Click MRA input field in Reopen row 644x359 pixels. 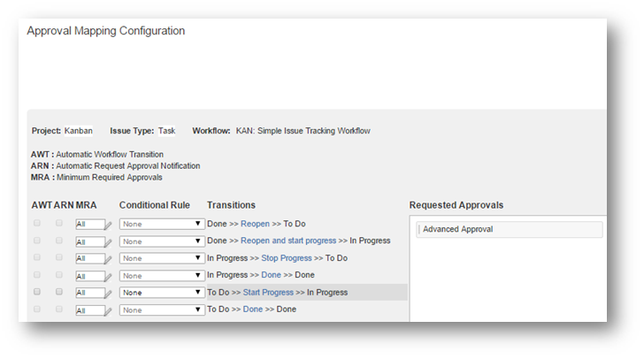pos(88,225)
